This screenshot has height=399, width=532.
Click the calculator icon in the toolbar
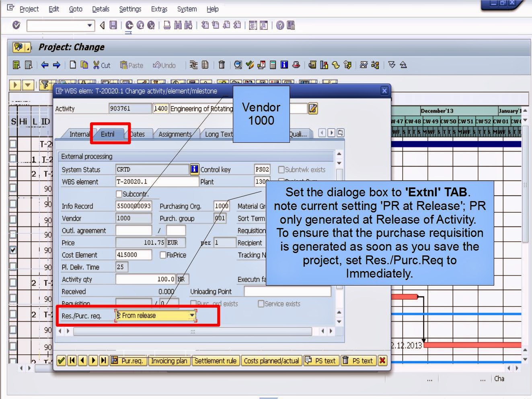[273, 64]
